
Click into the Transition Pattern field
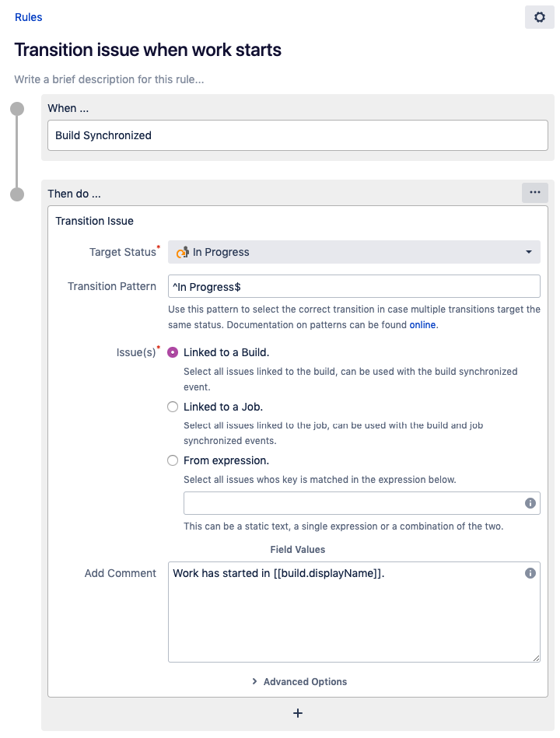[354, 286]
